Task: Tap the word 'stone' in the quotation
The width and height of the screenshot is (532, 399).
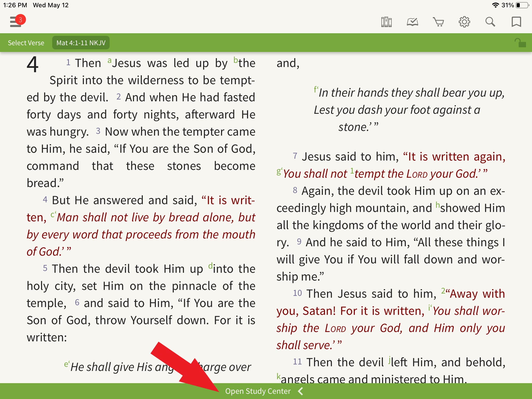Action: coord(353,127)
